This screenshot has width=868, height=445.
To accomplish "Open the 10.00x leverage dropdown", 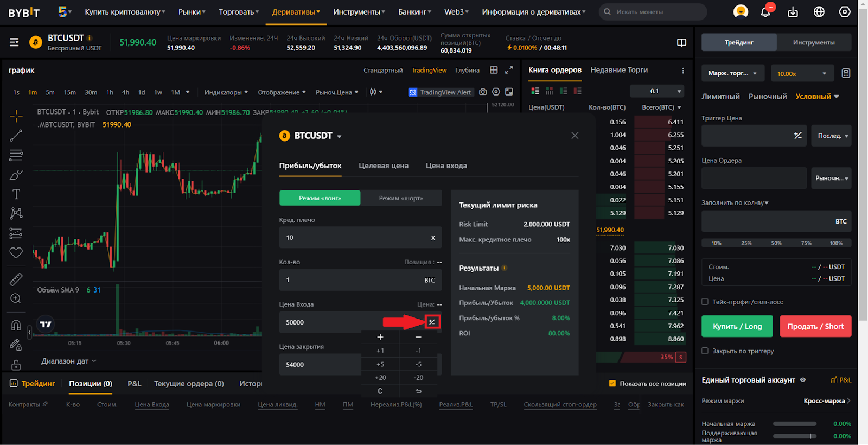I will 802,73.
